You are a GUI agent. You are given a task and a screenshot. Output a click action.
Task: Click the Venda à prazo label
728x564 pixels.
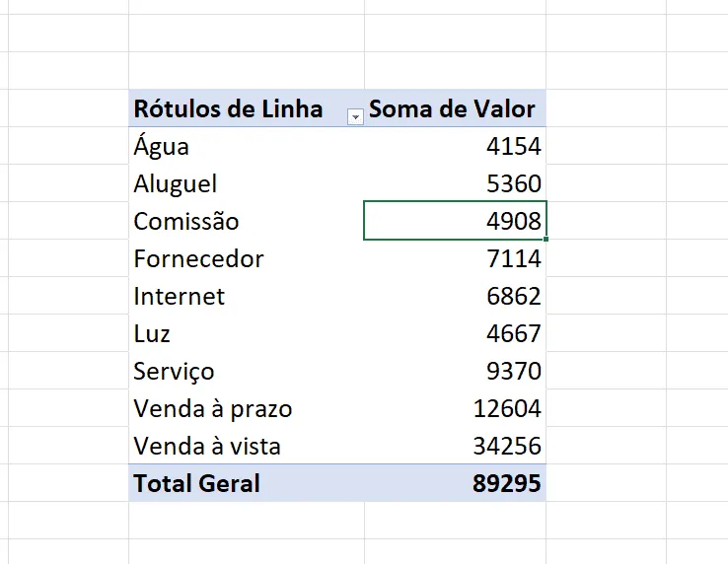point(213,409)
